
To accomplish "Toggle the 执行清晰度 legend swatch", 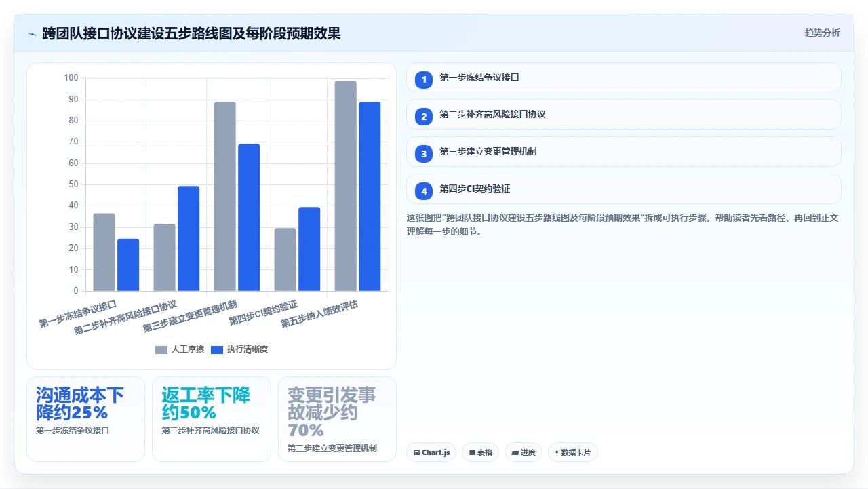I will pyautogui.click(x=217, y=349).
